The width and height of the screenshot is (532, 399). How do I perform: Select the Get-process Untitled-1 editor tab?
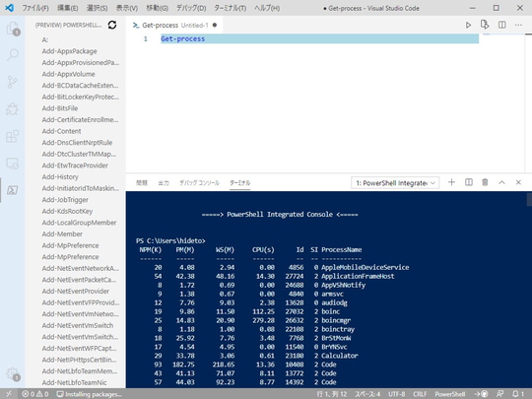[174, 25]
